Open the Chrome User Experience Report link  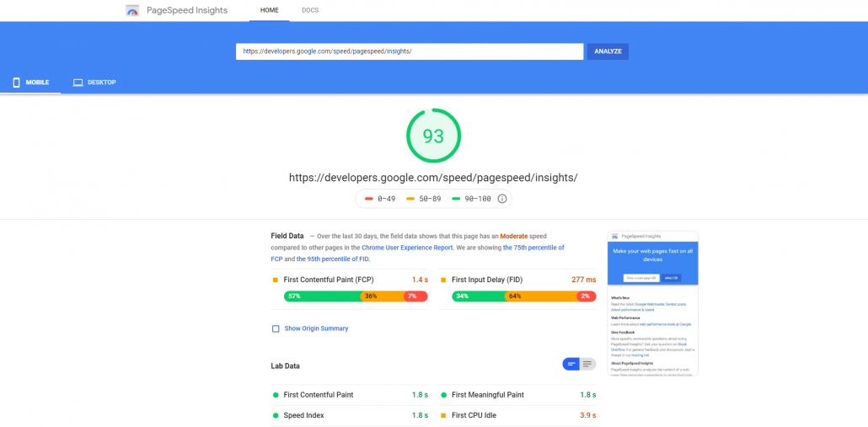pyautogui.click(x=407, y=248)
